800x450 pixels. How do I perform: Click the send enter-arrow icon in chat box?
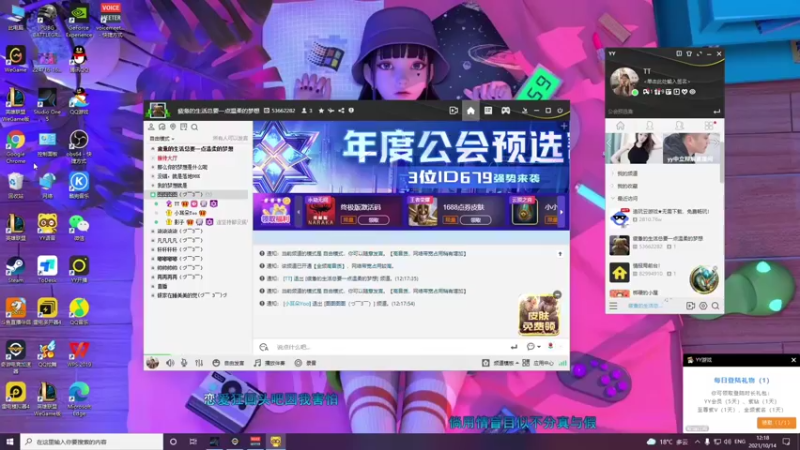click(x=514, y=347)
